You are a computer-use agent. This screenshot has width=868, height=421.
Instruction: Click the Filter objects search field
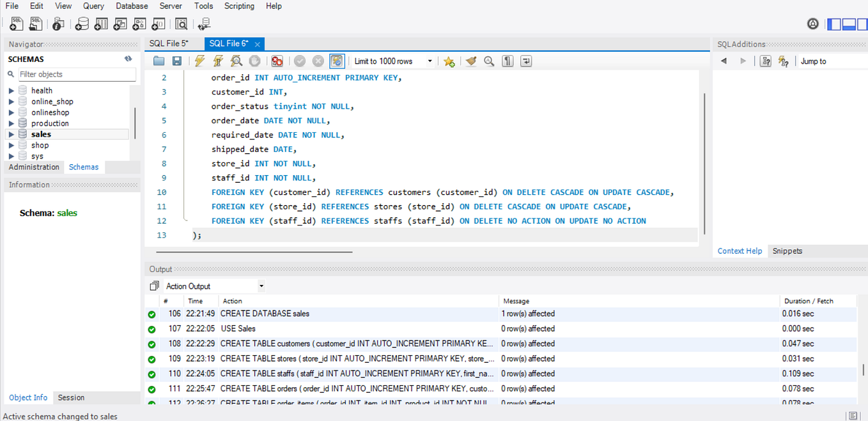[77, 74]
